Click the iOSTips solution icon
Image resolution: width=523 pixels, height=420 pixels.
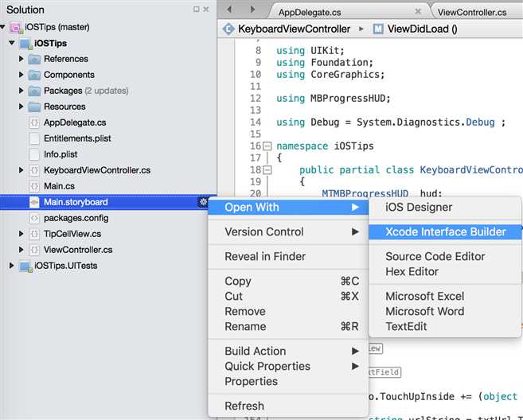[16, 28]
